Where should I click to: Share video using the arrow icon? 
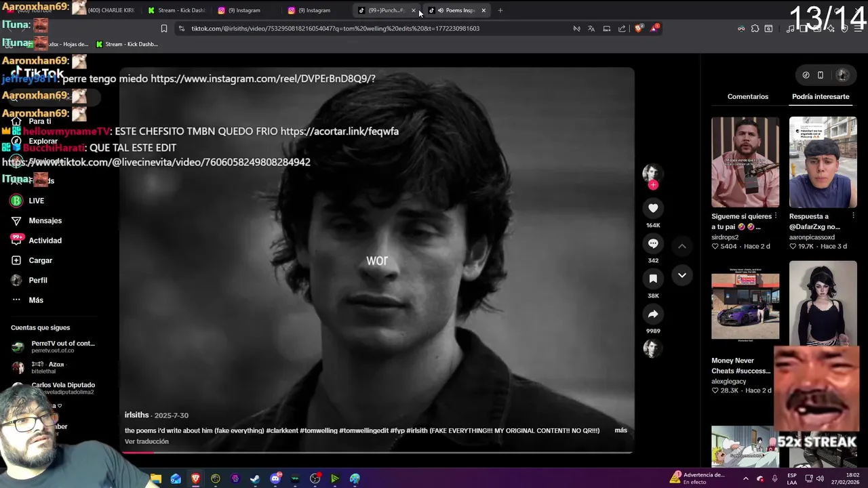pyautogui.click(x=653, y=314)
